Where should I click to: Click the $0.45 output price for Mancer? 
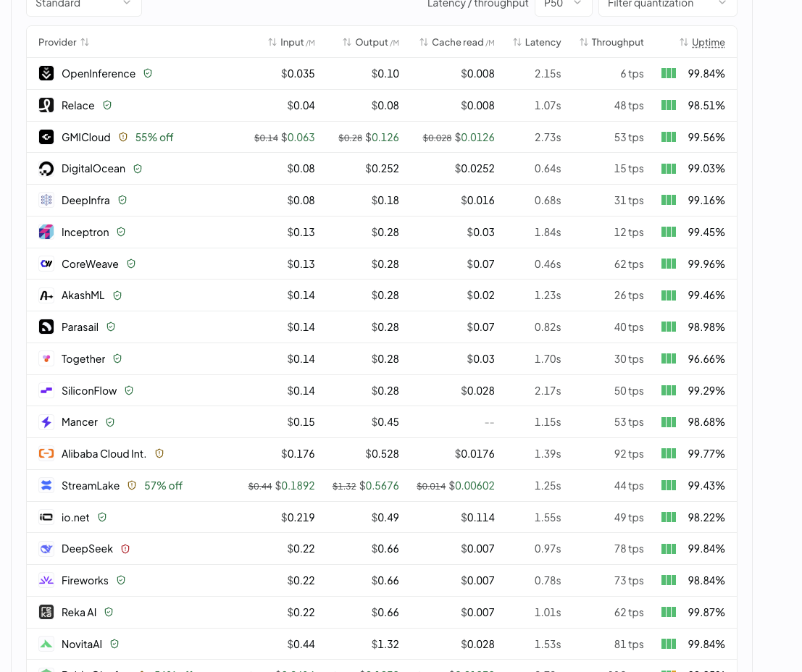click(385, 422)
